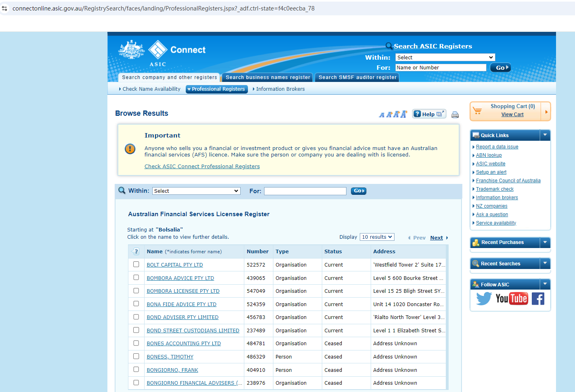The image size is (575, 392).
Task: Click the browser address bar URL
Action: click(164, 8)
